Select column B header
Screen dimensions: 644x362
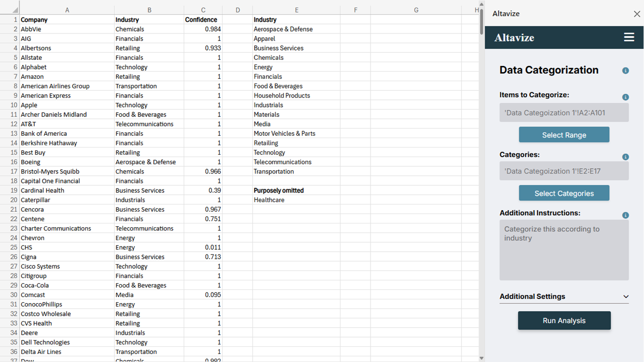pos(149,10)
